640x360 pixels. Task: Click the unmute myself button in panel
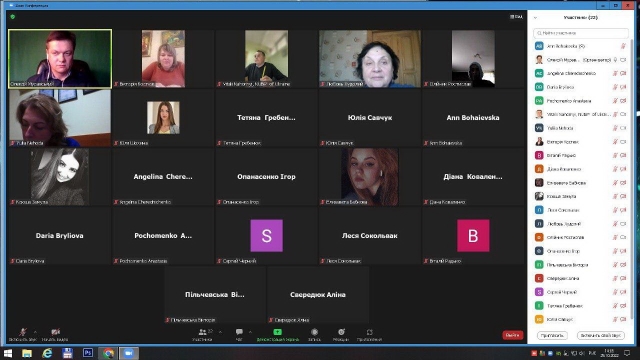(600, 335)
